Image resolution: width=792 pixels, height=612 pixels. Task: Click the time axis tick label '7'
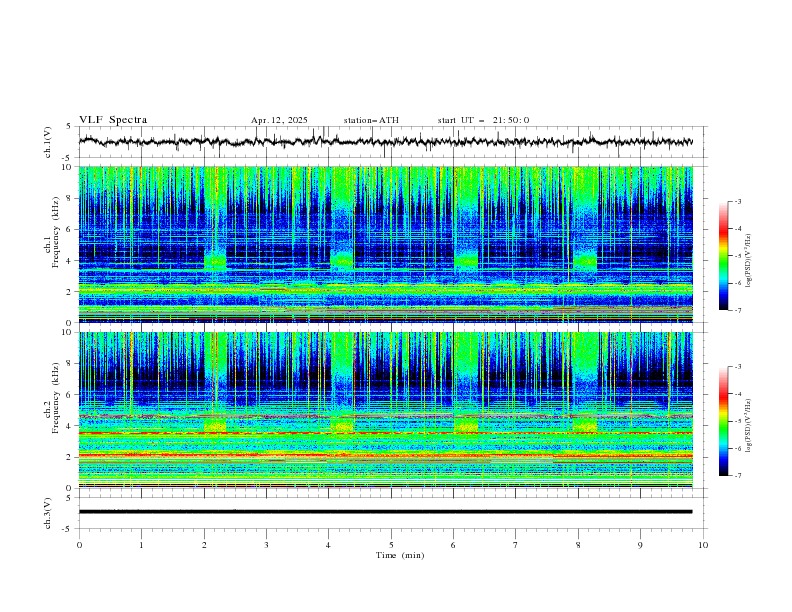pyautogui.click(x=516, y=545)
